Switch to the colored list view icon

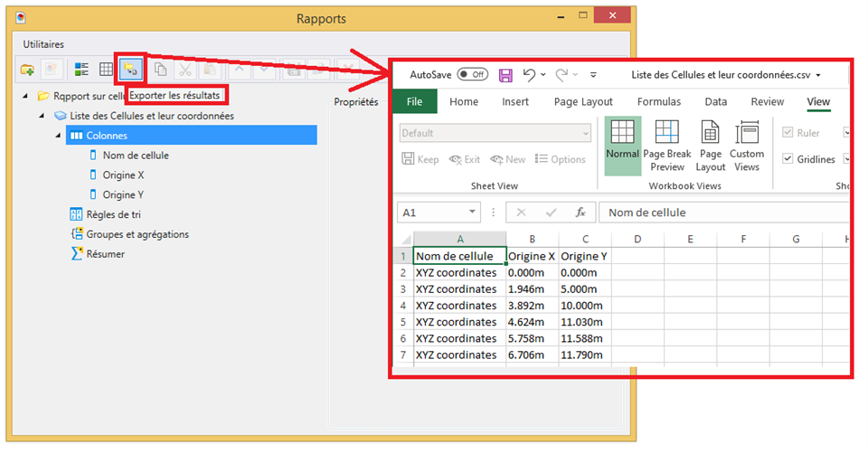(x=81, y=70)
